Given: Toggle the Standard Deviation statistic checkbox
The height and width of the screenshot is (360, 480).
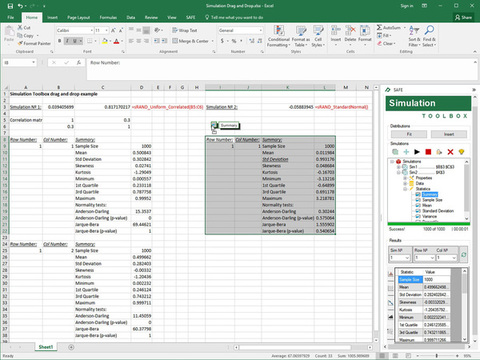Looking at the screenshot, I should [418, 211].
